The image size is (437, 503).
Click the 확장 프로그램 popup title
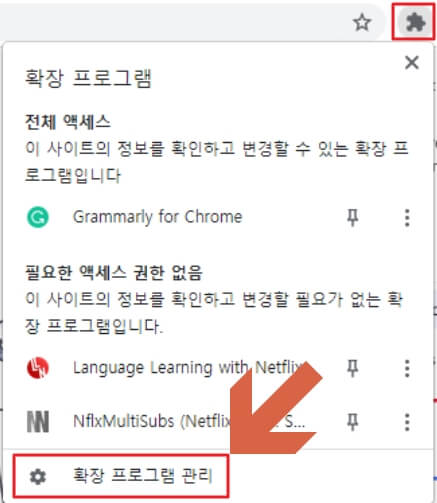point(88,78)
